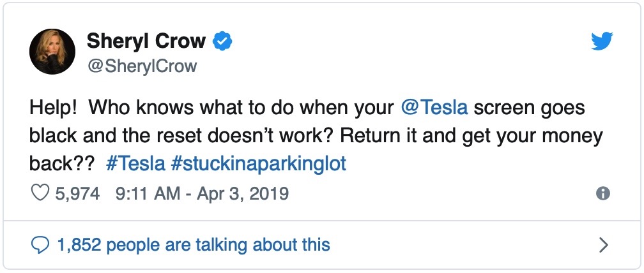
Task: Open the #stuckinaparkinglot hashtag
Action: [258, 165]
